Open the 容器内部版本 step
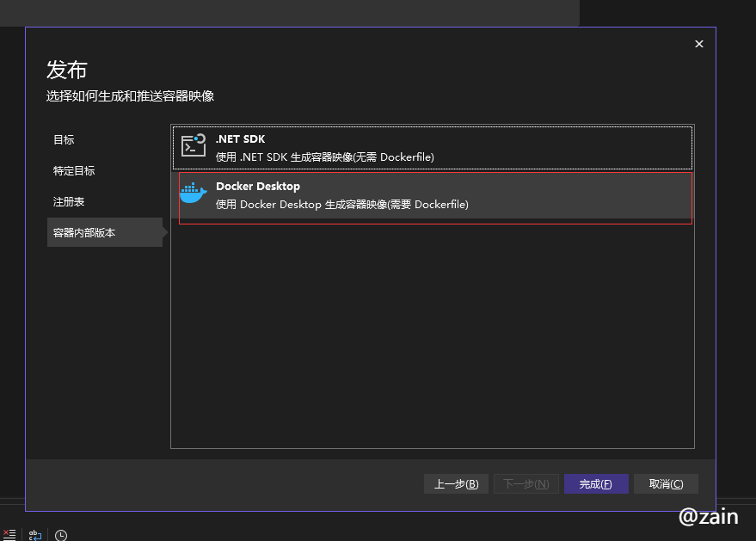This screenshot has width=756, height=541. point(105,232)
